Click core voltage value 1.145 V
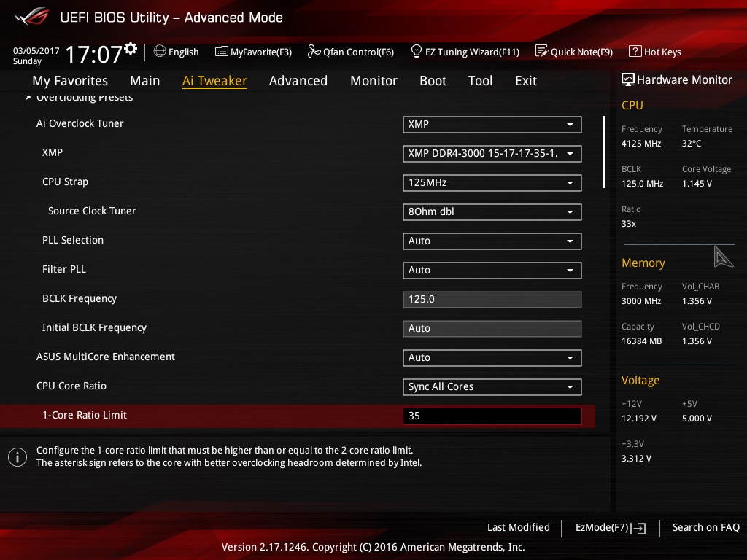Viewport: 747px width, 560px height. (x=697, y=183)
